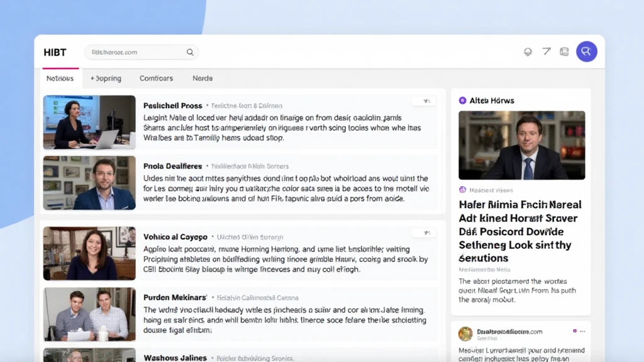
Task: Click the Modoect Viewe label
Action: click(491, 190)
